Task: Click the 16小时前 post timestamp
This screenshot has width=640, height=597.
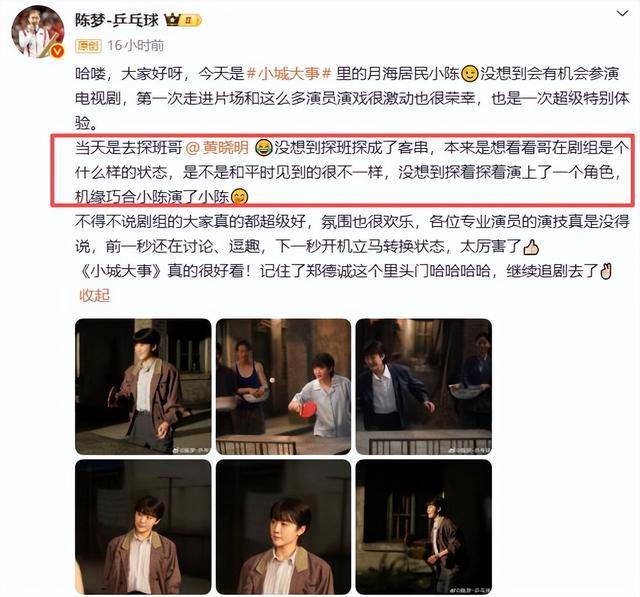Action: (x=136, y=46)
